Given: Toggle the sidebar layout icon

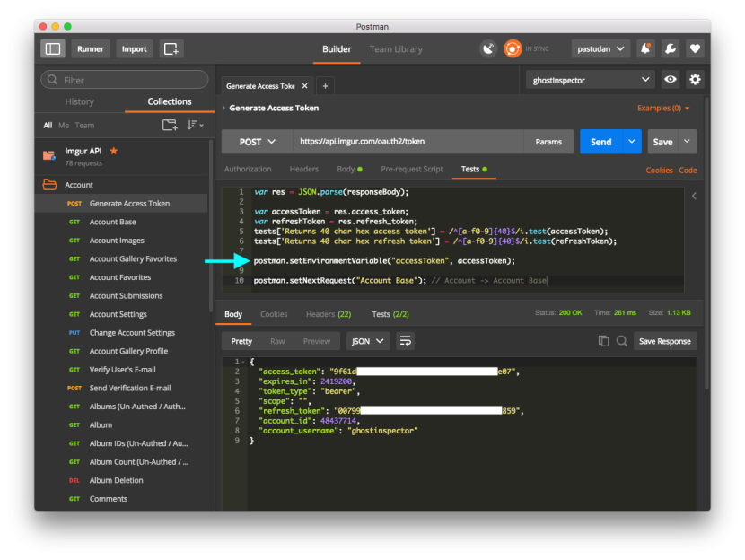Looking at the screenshot, I should pyautogui.click(x=53, y=48).
